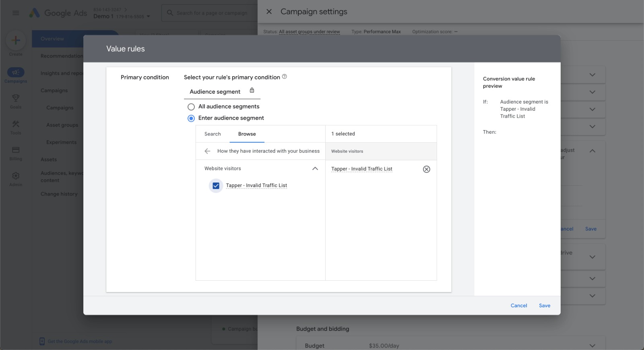The width and height of the screenshot is (644, 350).
Task: Click the back arrow in the Browse panel
Action: pos(207,151)
